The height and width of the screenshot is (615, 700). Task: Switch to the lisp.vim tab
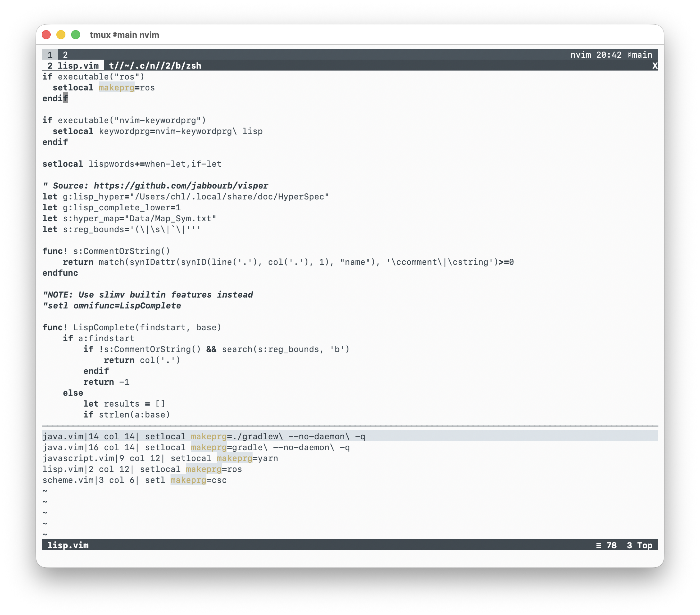coord(73,66)
